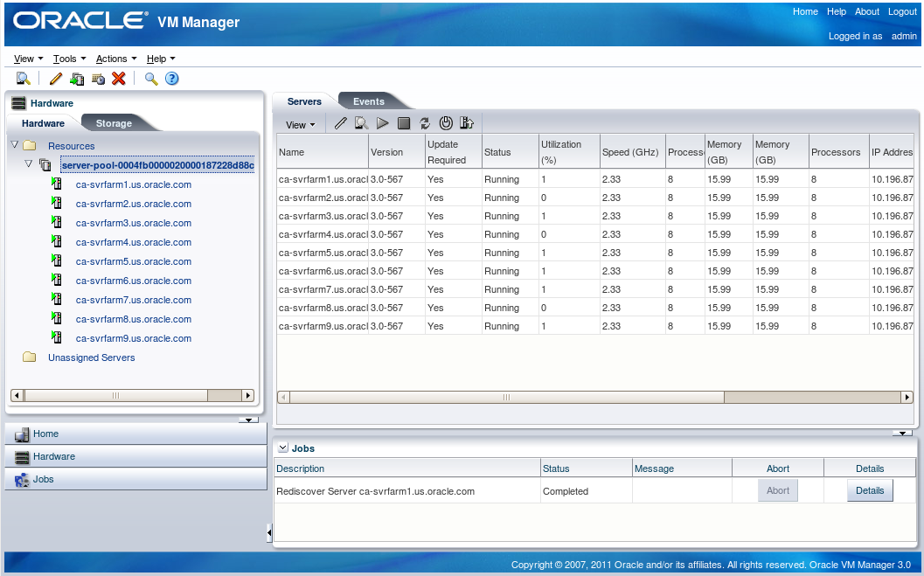Click the Kill Server power icon
This screenshot has width=924, height=576.
(446, 123)
